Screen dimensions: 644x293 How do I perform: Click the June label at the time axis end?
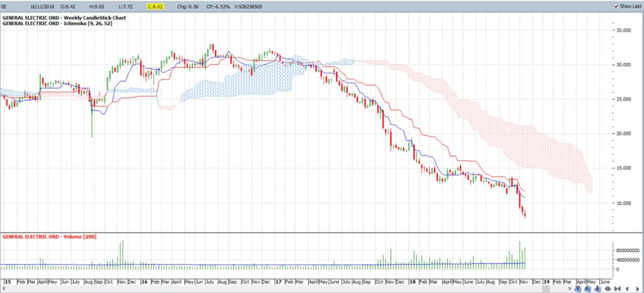click(604, 282)
